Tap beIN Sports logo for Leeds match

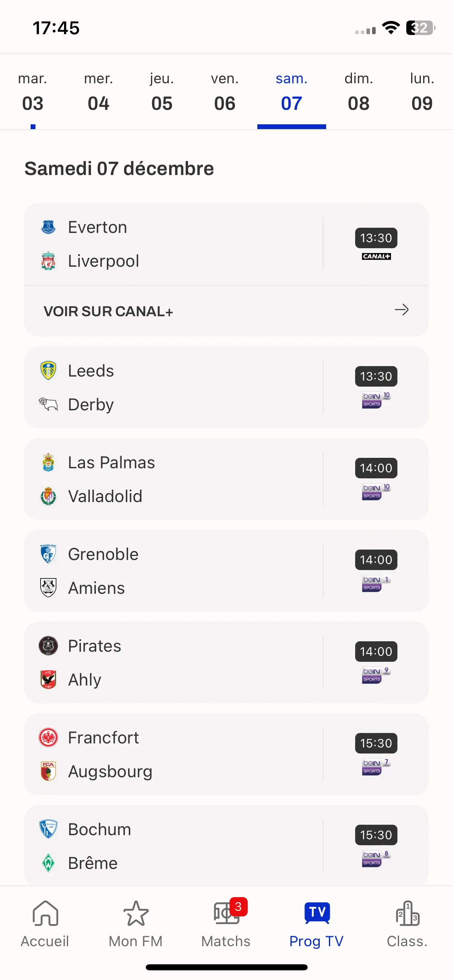[376, 400]
